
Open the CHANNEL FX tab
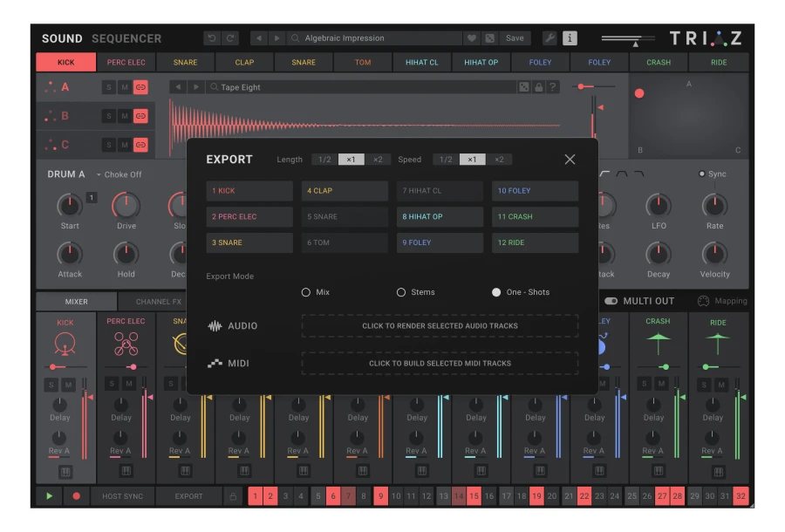point(158,302)
